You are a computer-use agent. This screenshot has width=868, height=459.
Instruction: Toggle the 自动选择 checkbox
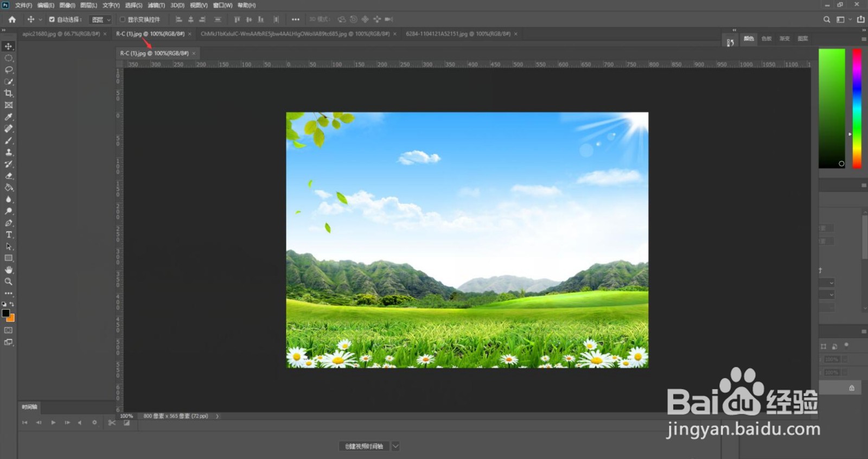pos(52,20)
